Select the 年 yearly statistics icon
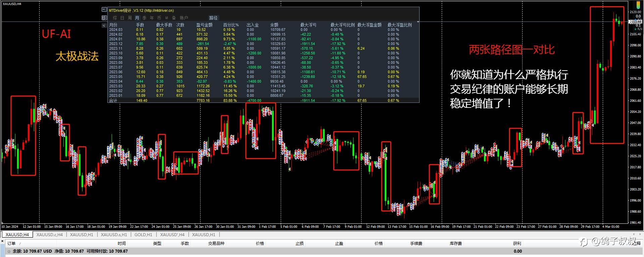The height and width of the screenshot is (257, 644). point(152,18)
